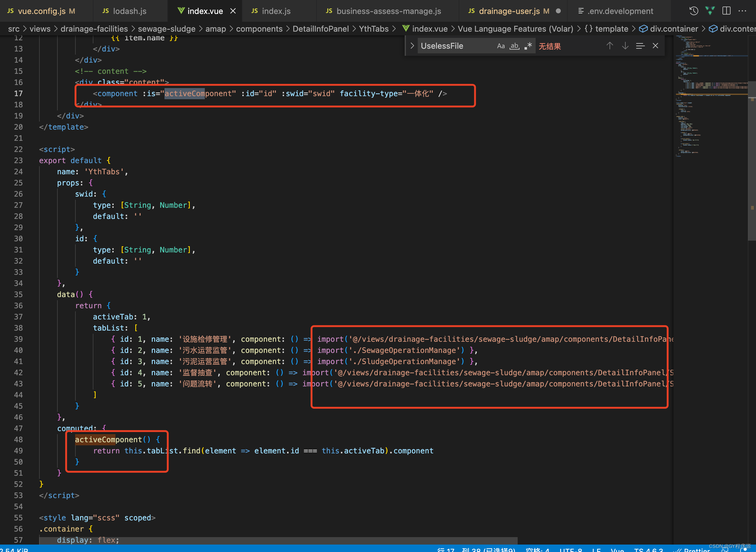Open the index.vue breadcrumb item
The height and width of the screenshot is (552, 756).
[x=425, y=29]
